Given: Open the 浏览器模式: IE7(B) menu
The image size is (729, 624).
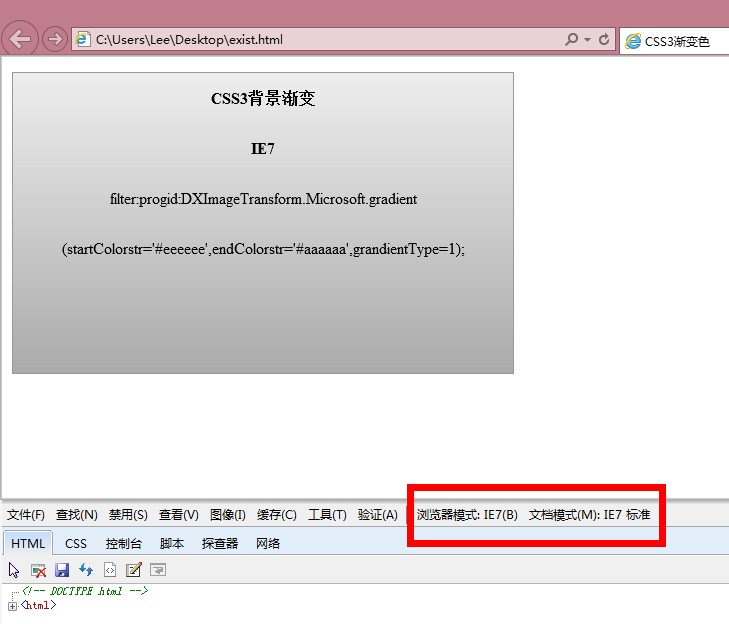Looking at the screenshot, I should pyautogui.click(x=467, y=515).
